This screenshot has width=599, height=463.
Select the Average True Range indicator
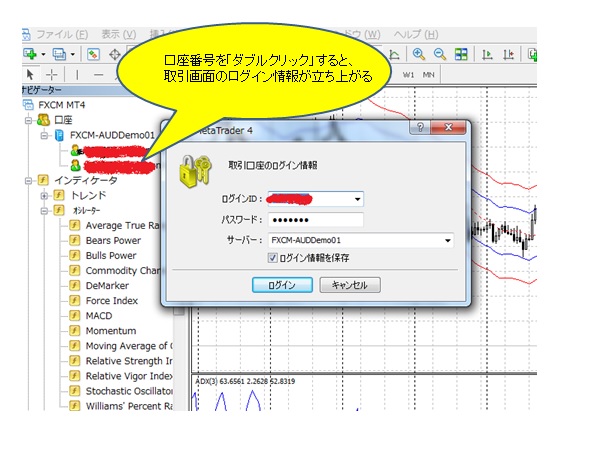pos(123,225)
